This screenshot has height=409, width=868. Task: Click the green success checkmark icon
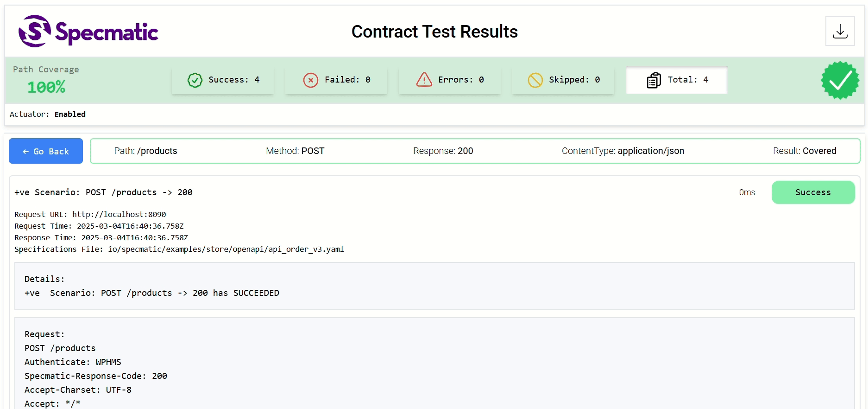pyautogui.click(x=195, y=80)
